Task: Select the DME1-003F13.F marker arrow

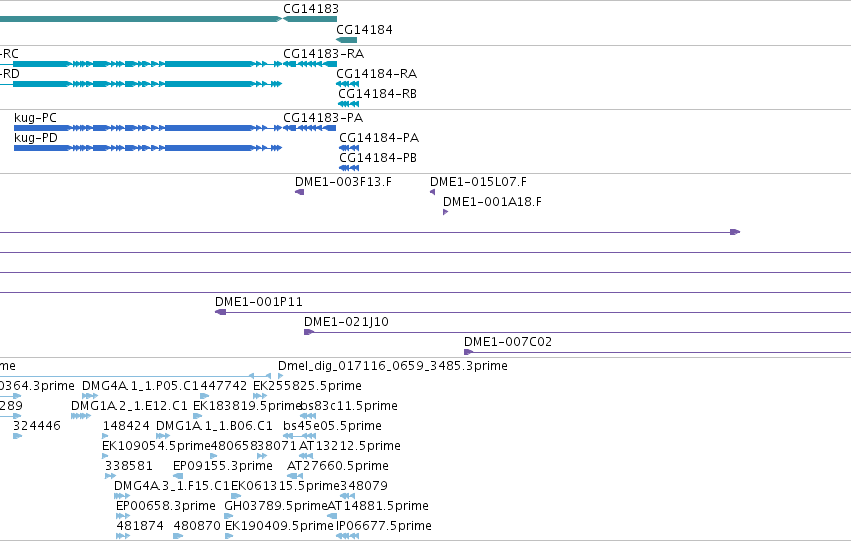Action: (x=300, y=192)
